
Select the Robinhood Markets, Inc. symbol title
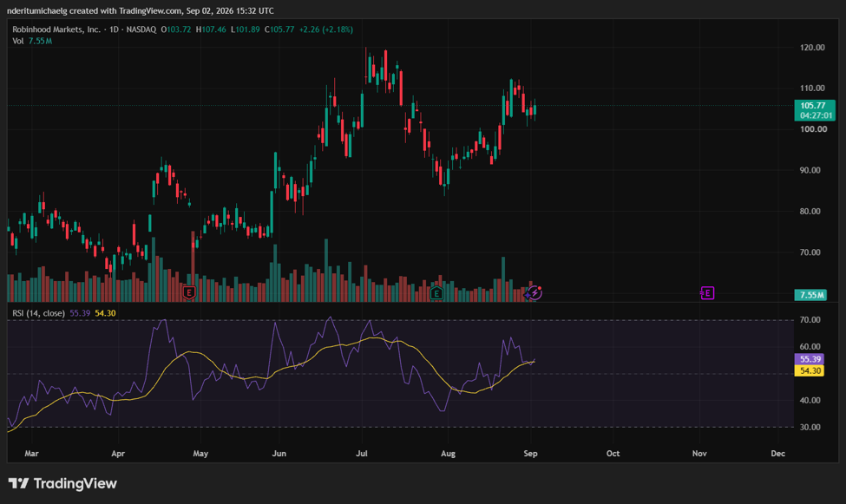[56, 29]
